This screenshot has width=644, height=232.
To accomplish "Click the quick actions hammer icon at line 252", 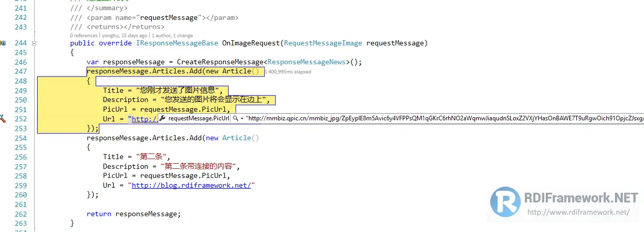I will click(x=3, y=119).
